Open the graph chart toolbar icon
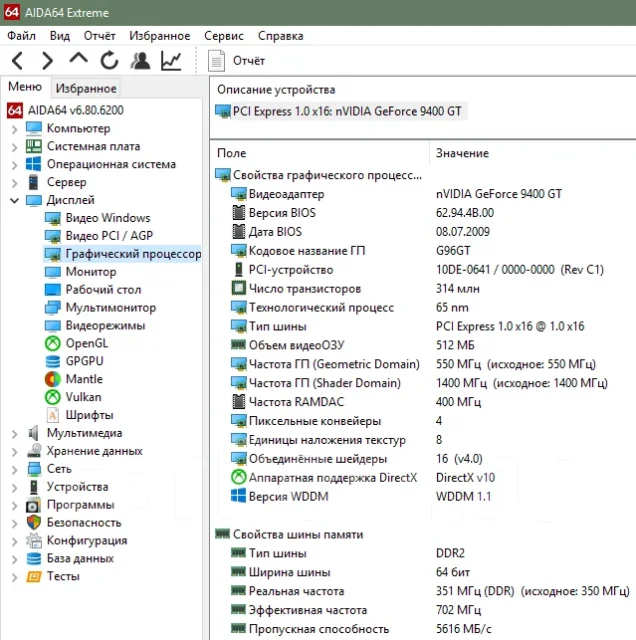The image size is (636, 640). click(171, 60)
